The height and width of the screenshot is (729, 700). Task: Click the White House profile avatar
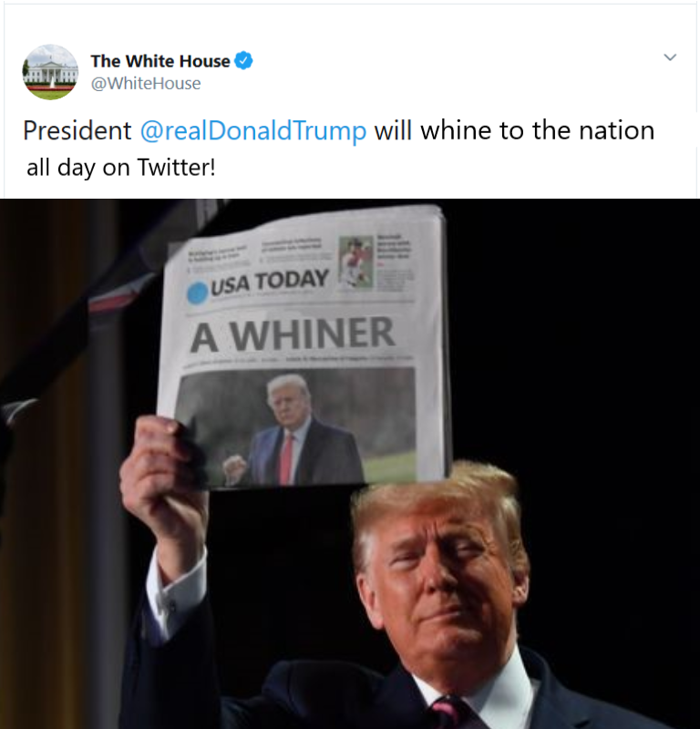tap(50, 72)
